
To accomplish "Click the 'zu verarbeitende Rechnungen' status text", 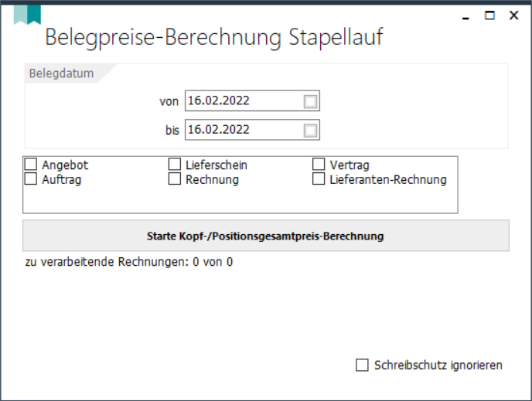I will pyautogui.click(x=129, y=262).
